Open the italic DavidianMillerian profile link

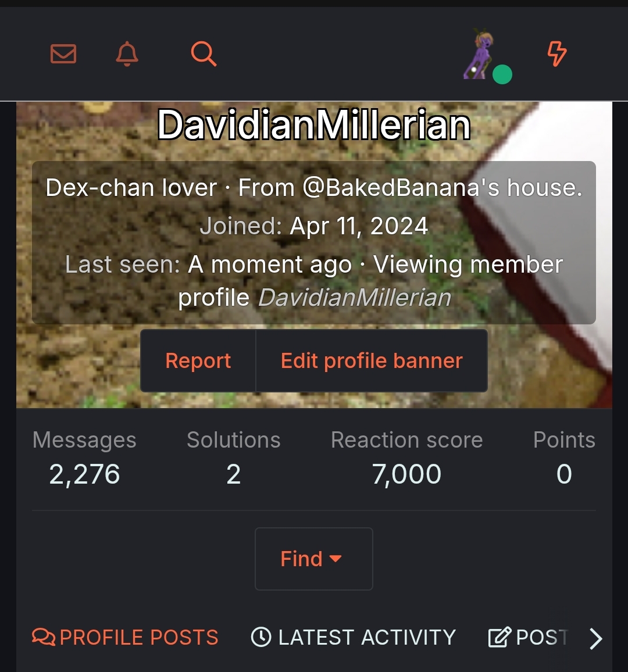(355, 298)
